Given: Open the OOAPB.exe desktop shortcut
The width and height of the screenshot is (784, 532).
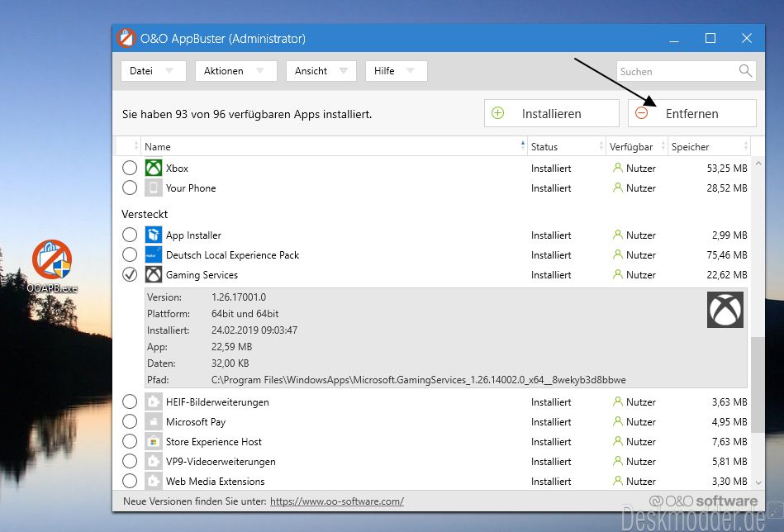Looking at the screenshot, I should [x=52, y=266].
